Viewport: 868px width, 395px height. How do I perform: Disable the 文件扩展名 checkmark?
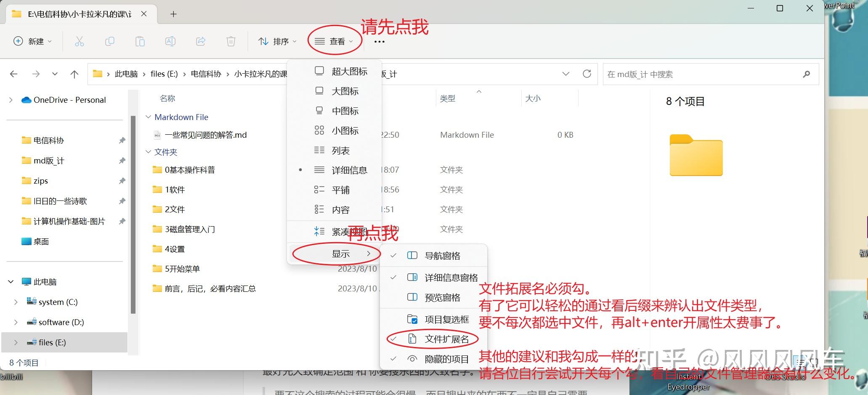[448, 339]
